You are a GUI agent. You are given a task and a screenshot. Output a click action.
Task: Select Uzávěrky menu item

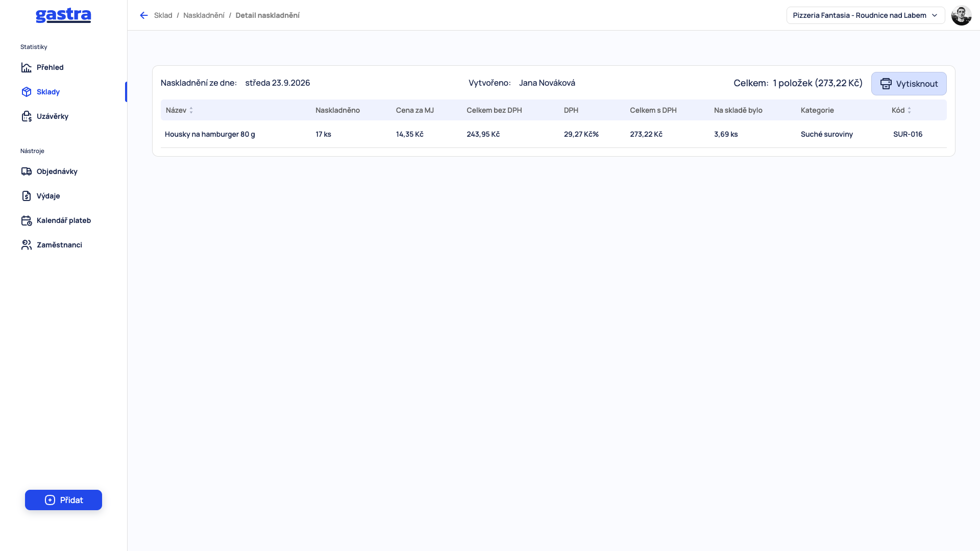click(x=53, y=116)
